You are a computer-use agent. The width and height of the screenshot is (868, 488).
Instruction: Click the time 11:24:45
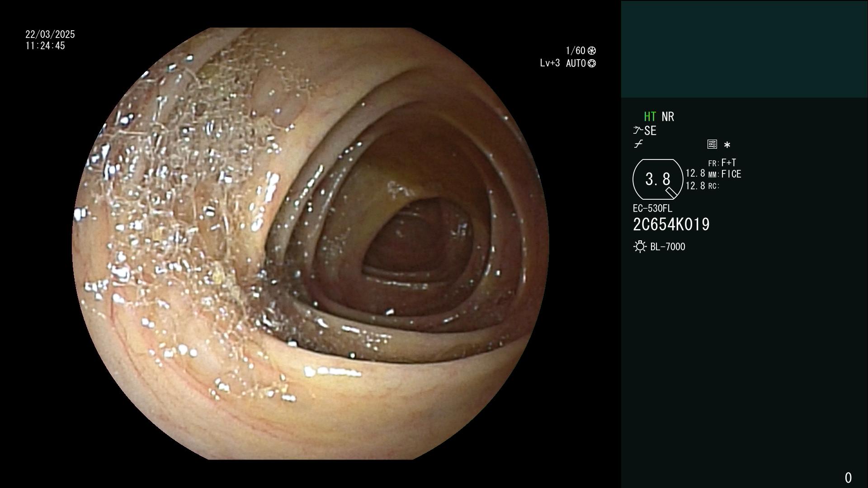(x=45, y=46)
